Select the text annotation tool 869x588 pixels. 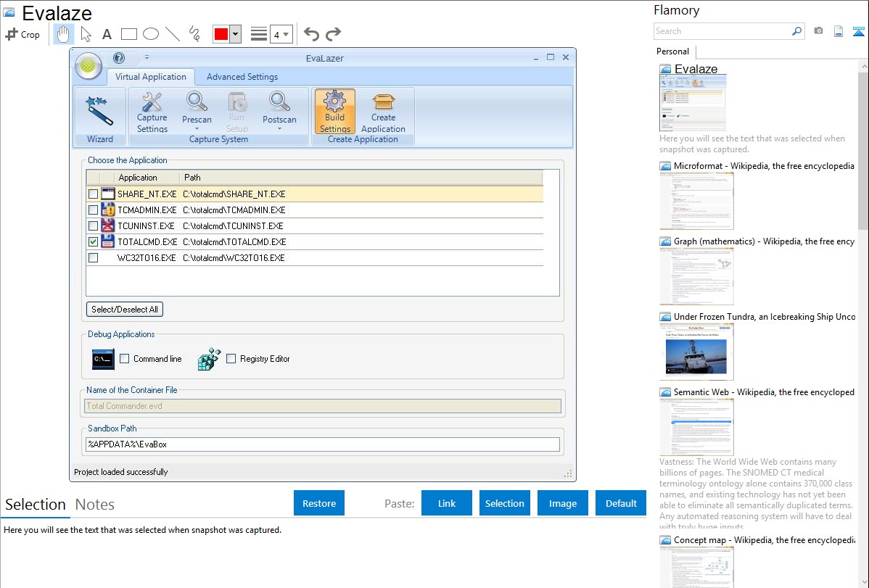pyautogui.click(x=107, y=34)
